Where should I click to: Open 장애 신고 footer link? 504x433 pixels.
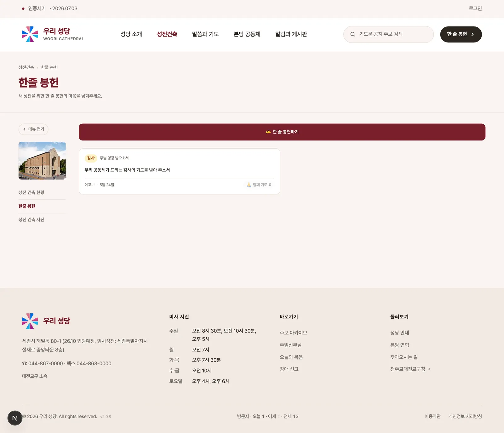point(289,369)
